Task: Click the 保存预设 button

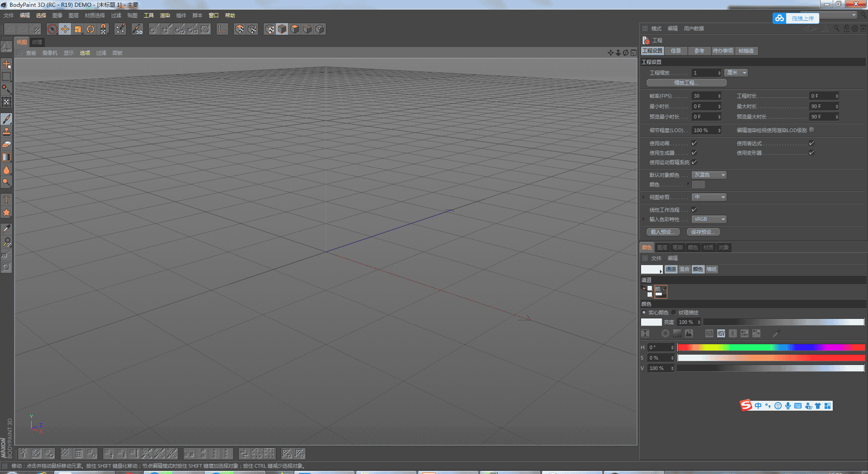Action: 703,232
